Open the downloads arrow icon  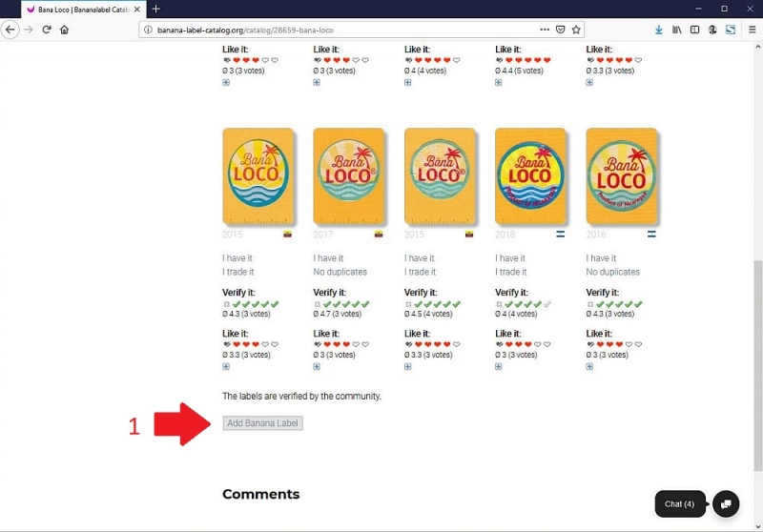coord(658,30)
